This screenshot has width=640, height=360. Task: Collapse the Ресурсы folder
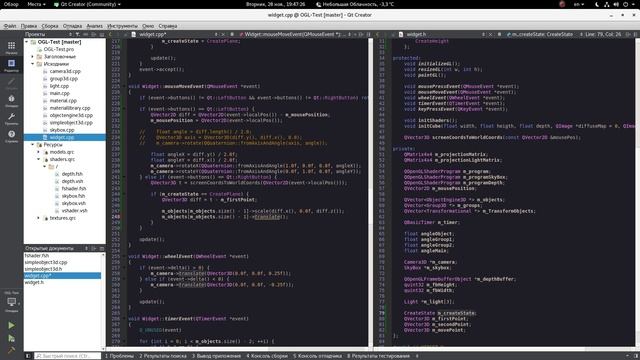point(33,145)
